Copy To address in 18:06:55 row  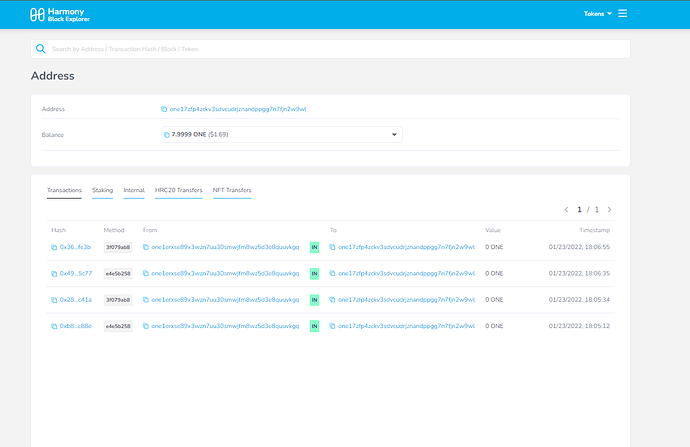coord(332,247)
